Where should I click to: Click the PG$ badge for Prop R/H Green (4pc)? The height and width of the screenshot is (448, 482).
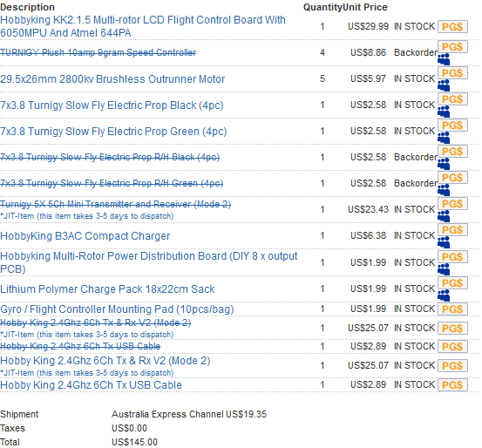click(452, 178)
